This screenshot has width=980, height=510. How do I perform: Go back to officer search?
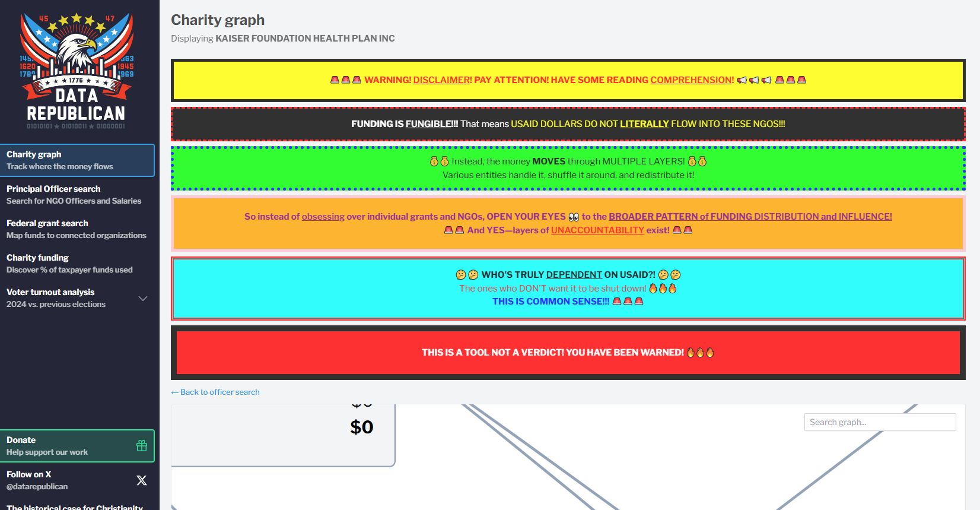click(x=215, y=392)
